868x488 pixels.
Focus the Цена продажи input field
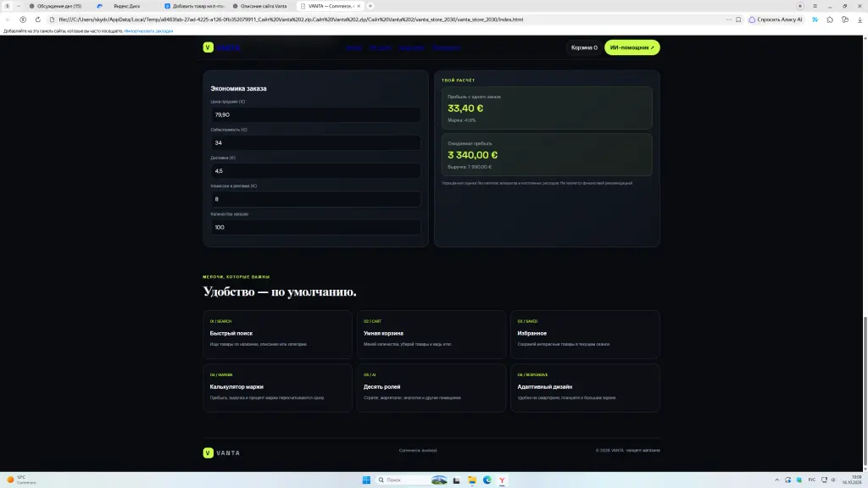tap(315, 114)
